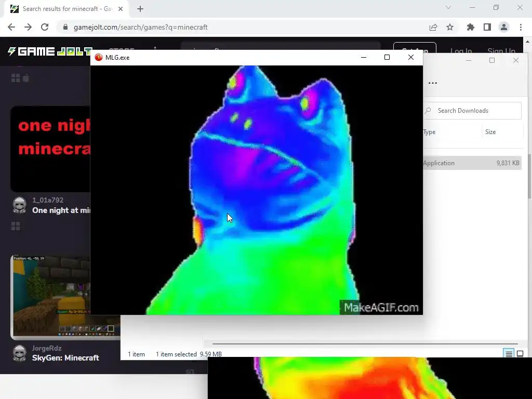Maximize the MLG.exe window
This screenshot has height=399, width=532.
coord(387,57)
